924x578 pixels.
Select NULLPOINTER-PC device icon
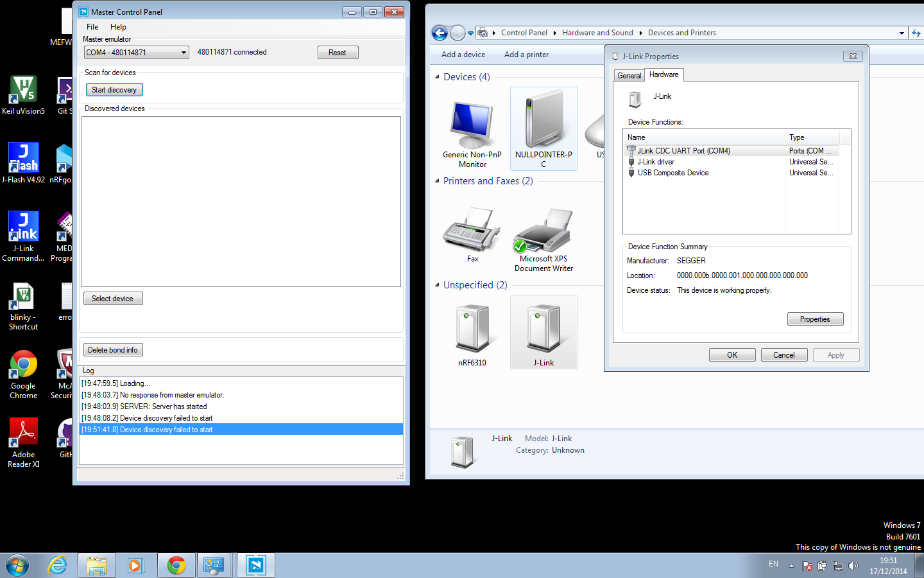coord(543,128)
